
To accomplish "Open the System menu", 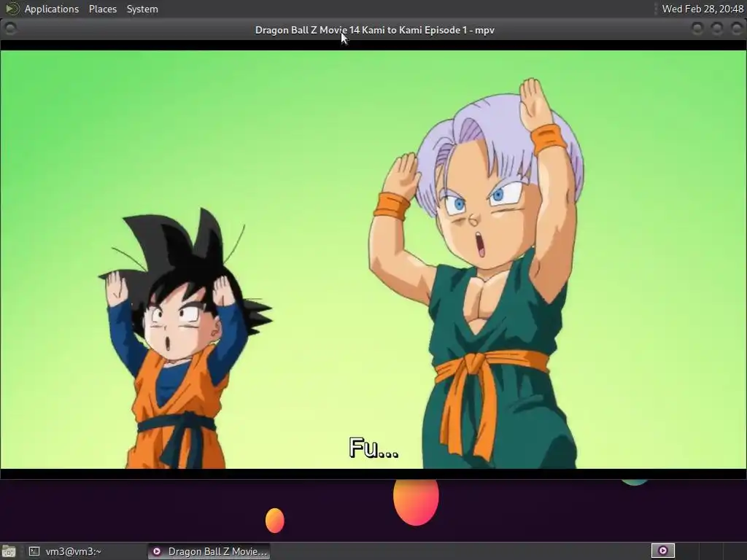I will pyautogui.click(x=142, y=9).
